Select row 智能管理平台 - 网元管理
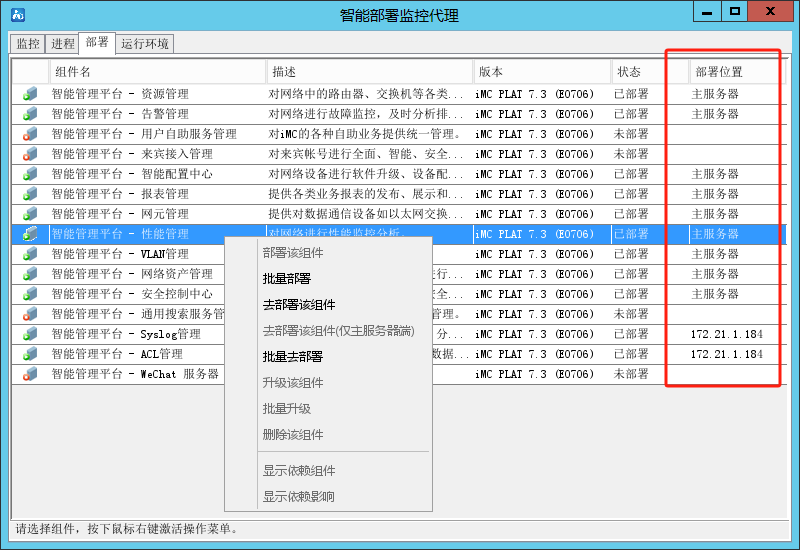The image size is (800, 550). pyautogui.click(x=398, y=214)
